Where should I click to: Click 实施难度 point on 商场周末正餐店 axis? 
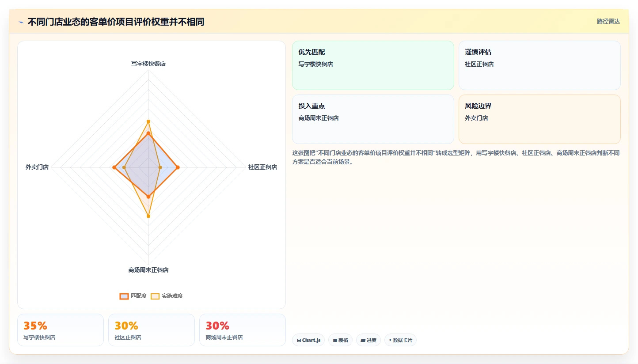(148, 216)
